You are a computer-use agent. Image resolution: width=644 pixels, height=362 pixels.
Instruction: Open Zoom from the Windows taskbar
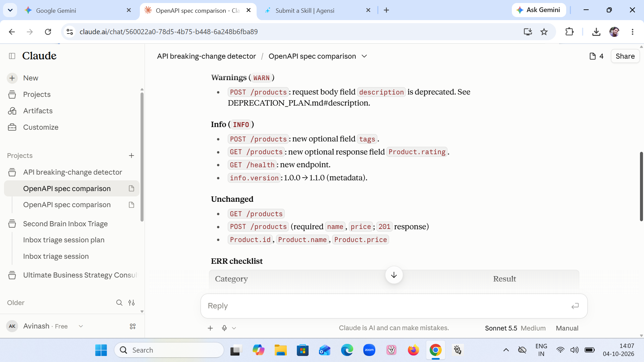click(x=369, y=350)
